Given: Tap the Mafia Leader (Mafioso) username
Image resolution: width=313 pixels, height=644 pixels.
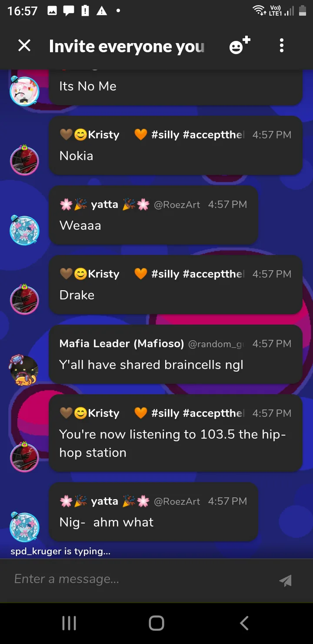Looking at the screenshot, I should coord(122,343).
